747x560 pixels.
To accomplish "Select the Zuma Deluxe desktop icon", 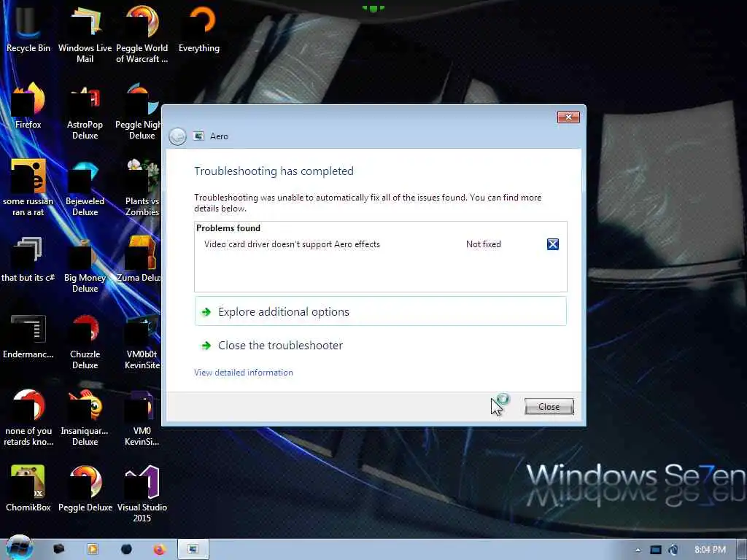I will point(139,259).
